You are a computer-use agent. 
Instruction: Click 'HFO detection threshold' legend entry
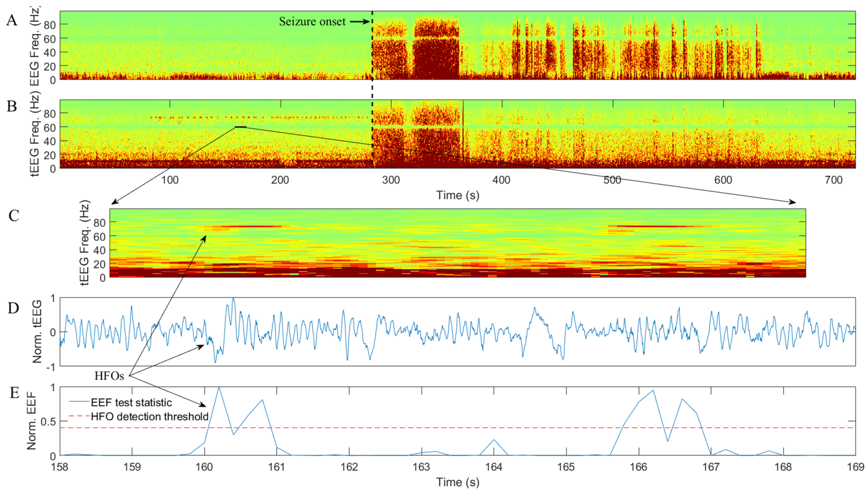click(x=150, y=416)
